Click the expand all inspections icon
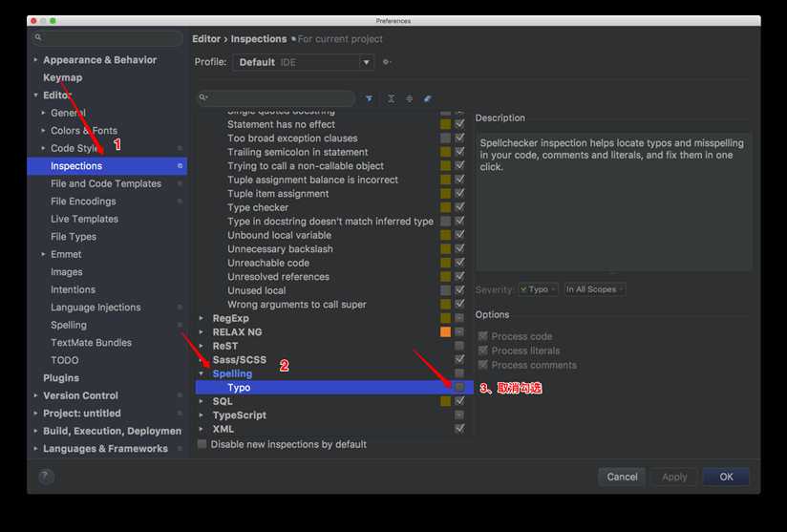 (391, 99)
